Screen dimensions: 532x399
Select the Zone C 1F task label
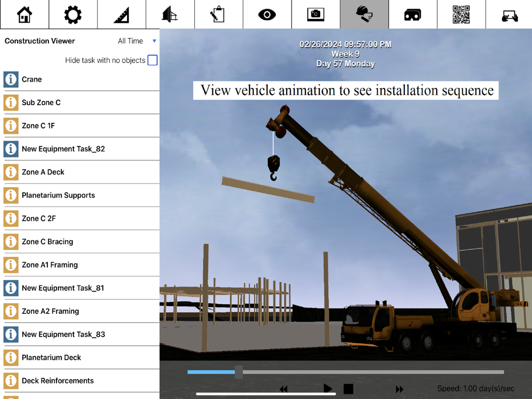coord(38,126)
